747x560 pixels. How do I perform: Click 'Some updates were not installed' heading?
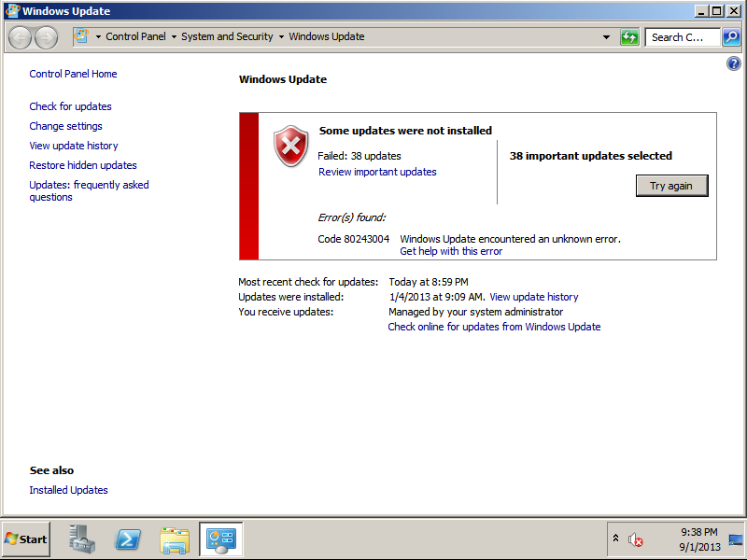click(405, 131)
